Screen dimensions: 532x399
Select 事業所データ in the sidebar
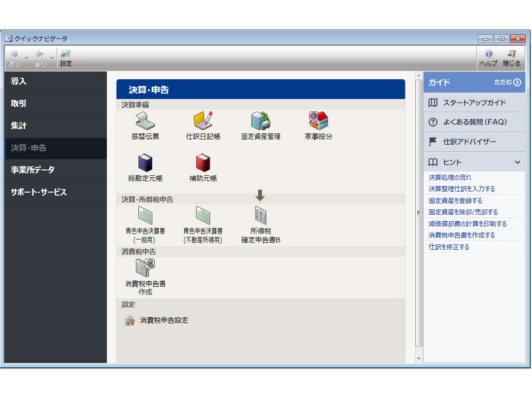[x=56, y=170]
